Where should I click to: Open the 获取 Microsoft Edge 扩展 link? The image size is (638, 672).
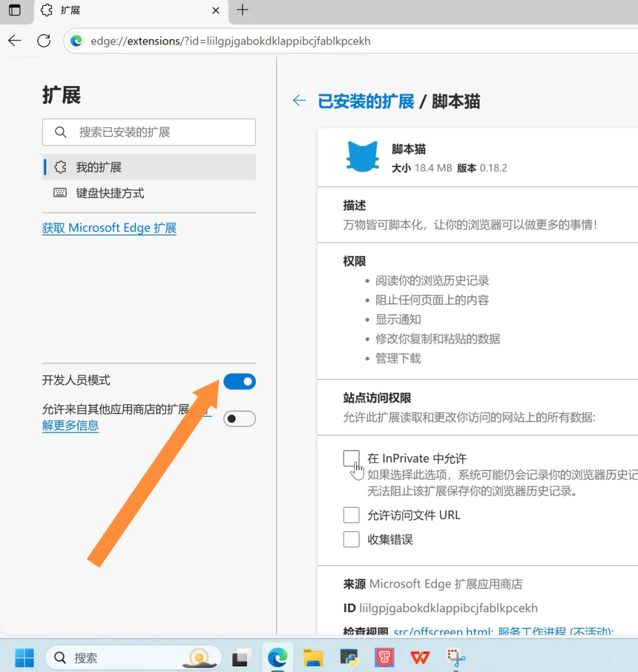pyautogui.click(x=109, y=228)
